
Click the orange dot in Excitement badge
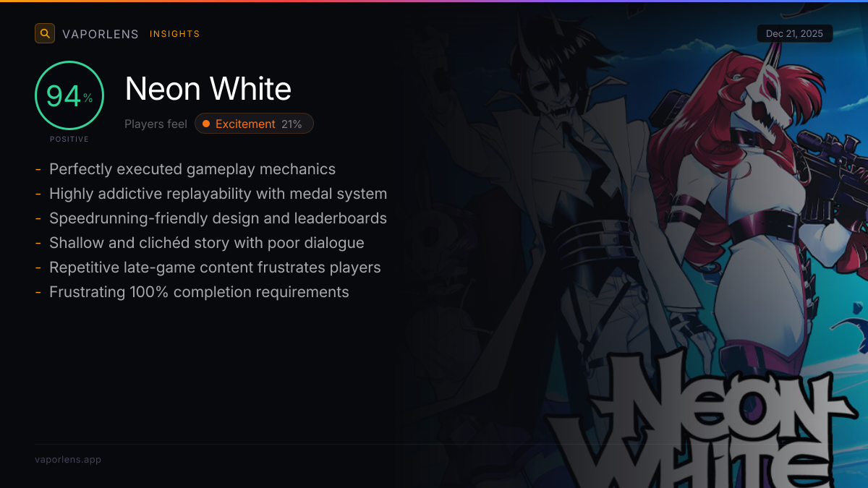(x=206, y=124)
